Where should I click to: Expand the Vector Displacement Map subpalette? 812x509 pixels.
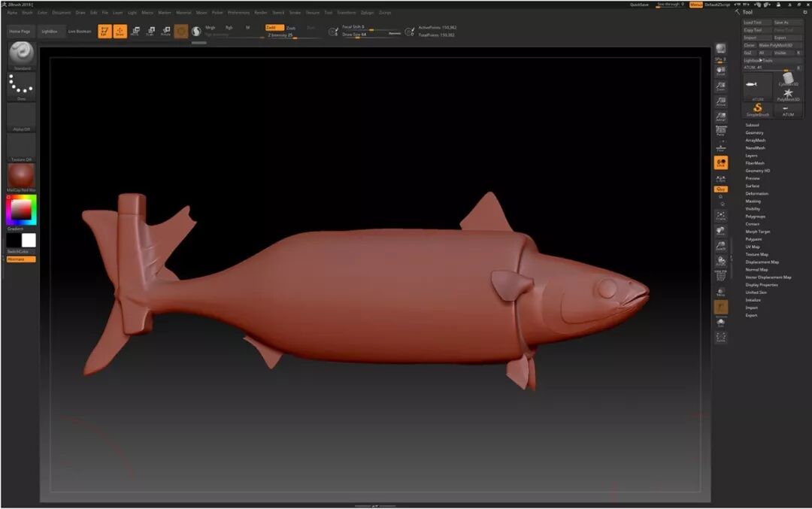click(768, 277)
